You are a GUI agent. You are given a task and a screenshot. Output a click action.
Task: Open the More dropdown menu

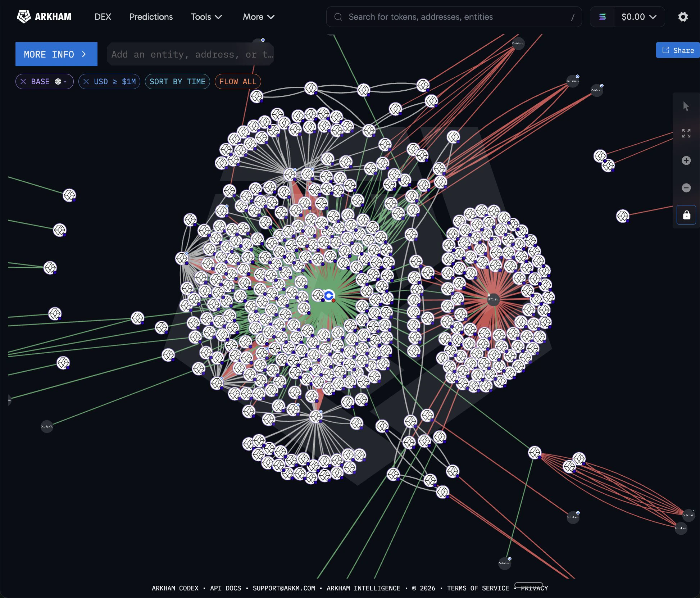pos(258,17)
